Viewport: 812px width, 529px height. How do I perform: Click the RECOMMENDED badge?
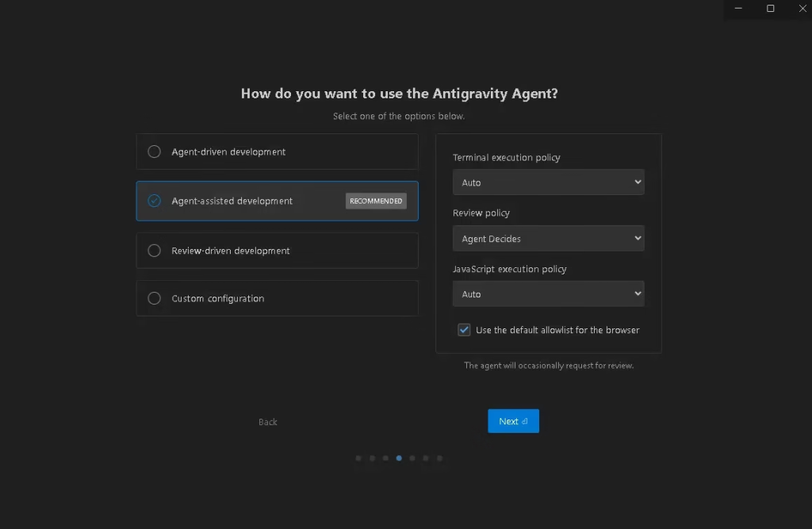[376, 201]
